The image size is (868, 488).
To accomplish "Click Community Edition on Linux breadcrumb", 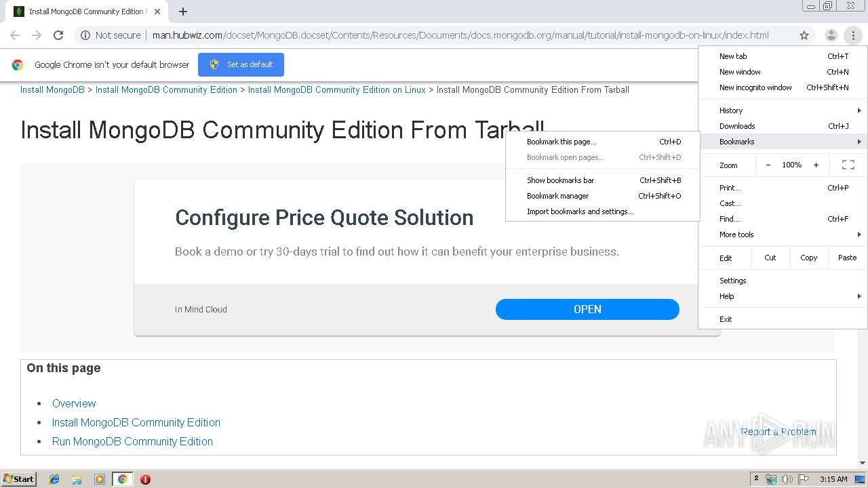I will 336,89.
